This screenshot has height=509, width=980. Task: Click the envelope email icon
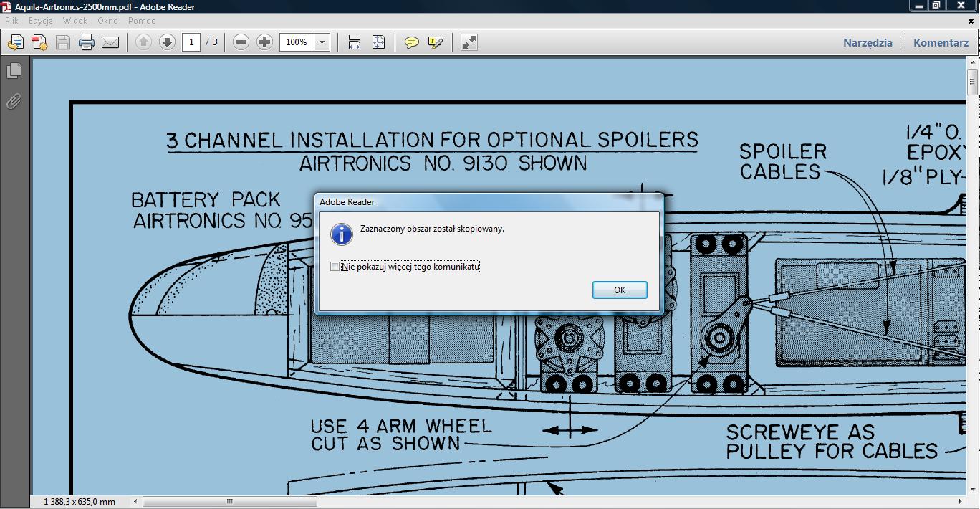click(110, 42)
